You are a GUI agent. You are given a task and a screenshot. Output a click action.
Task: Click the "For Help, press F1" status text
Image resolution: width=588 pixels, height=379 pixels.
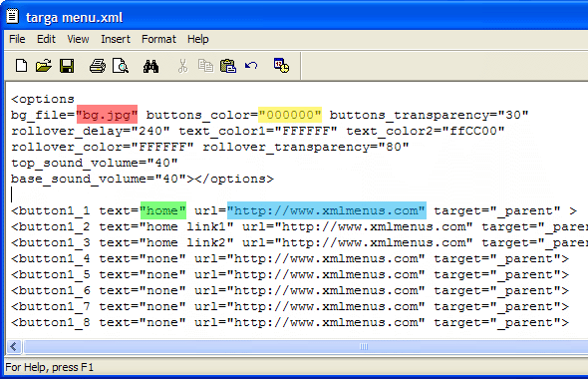click(x=50, y=367)
